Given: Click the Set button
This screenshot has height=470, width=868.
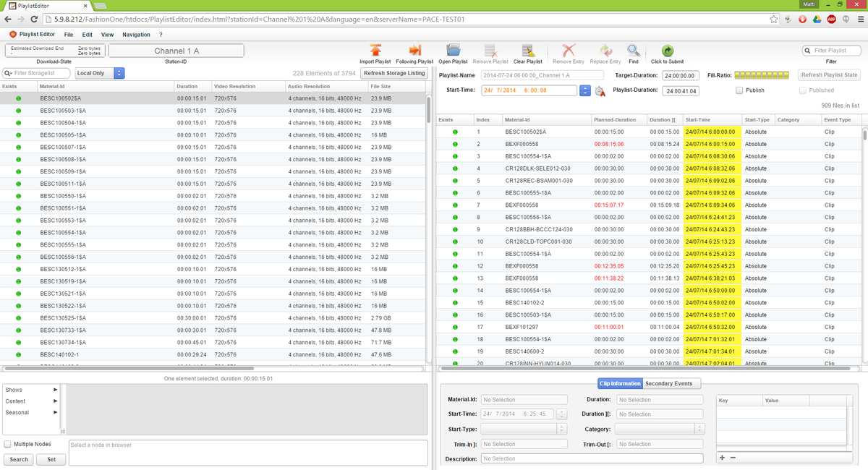Looking at the screenshot, I should [x=51, y=459].
